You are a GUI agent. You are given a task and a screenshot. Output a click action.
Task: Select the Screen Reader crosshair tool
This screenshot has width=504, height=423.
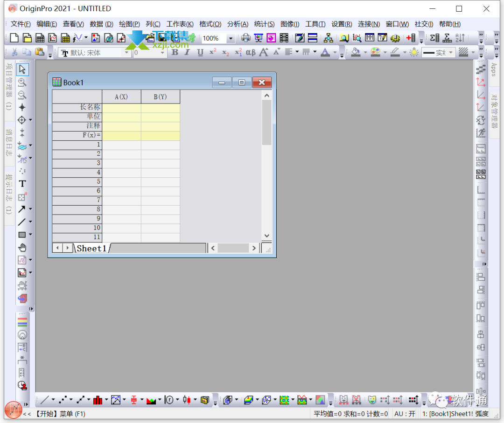tap(22, 107)
